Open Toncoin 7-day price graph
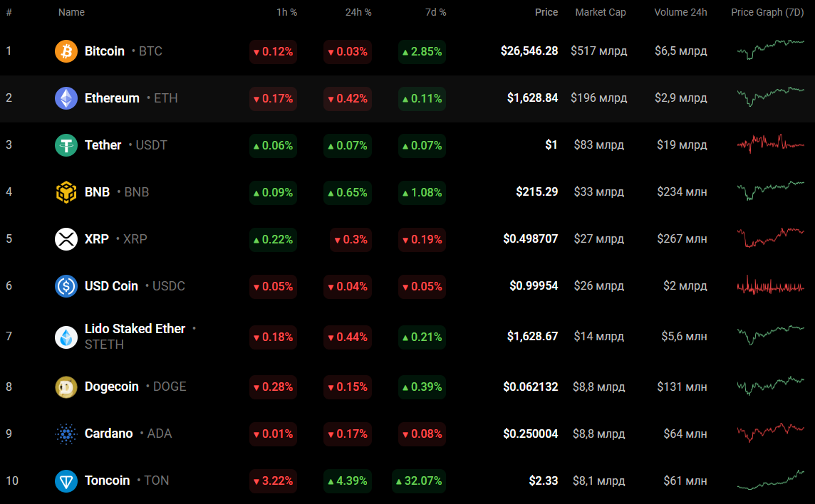Screen dimensions: 815x504 [771, 480]
